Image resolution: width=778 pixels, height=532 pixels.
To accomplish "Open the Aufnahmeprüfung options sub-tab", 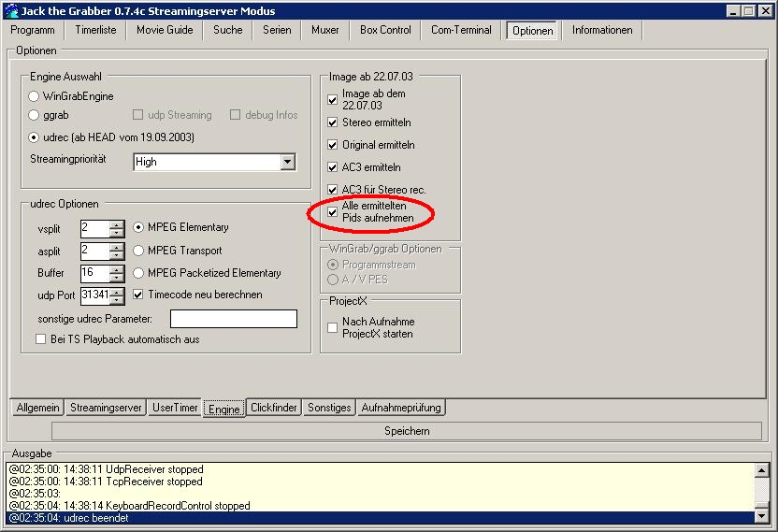I will tap(401, 408).
